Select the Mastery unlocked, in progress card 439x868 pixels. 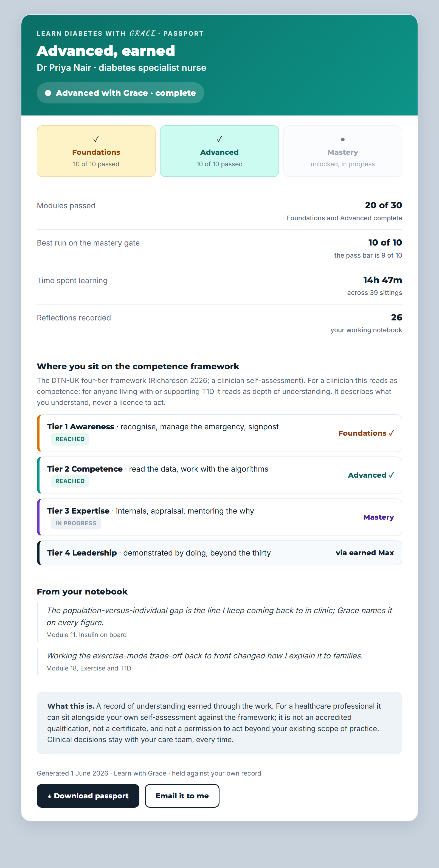click(343, 151)
